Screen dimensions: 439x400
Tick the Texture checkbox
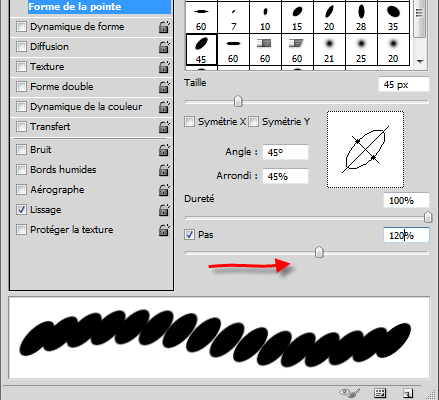[x=21, y=67]
